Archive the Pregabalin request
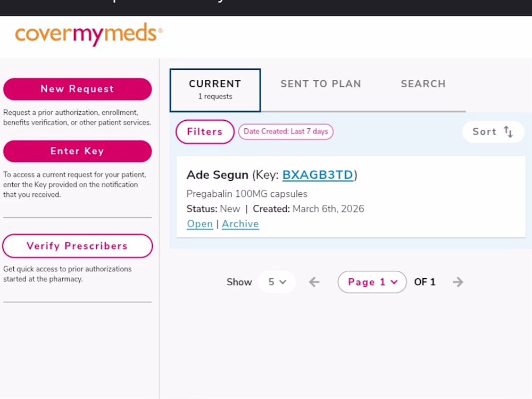This screenshot has width=532, height=399. pos(240,224)
